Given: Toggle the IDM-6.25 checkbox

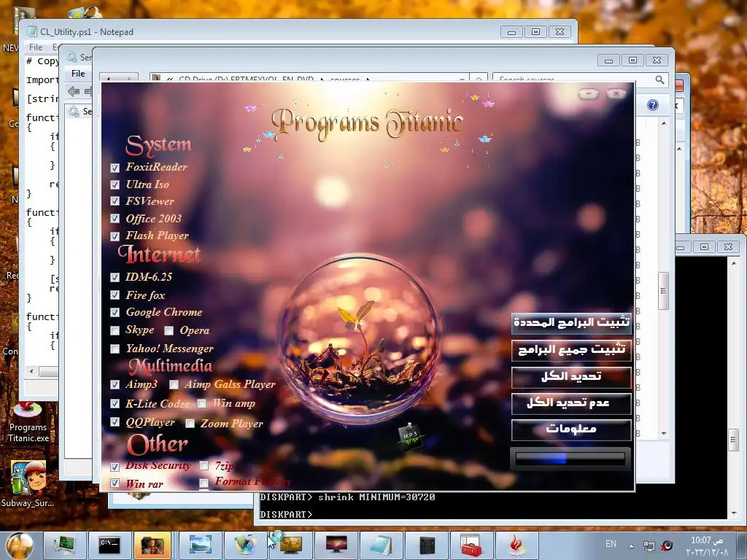Looking at the screenshot, I should coord(115,277).
